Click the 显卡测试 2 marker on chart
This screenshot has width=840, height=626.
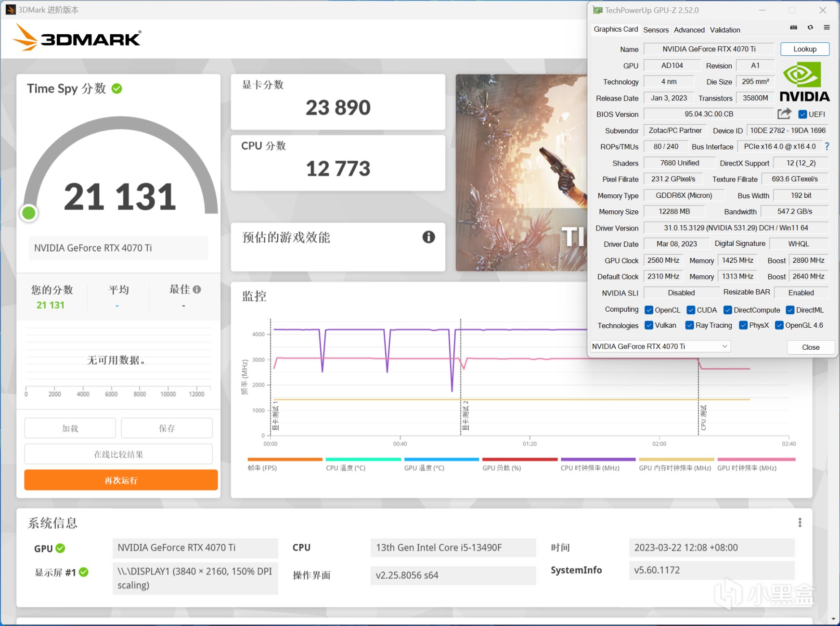click(x=465, y=415)
